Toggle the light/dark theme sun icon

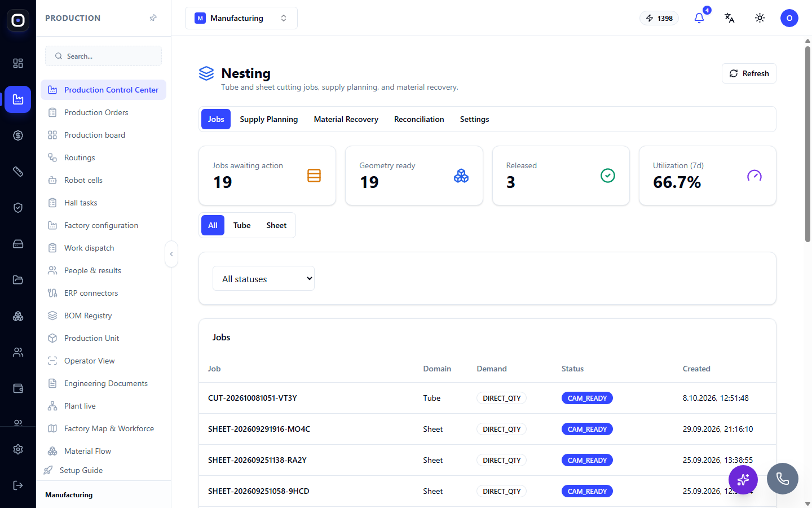[760, 18]
